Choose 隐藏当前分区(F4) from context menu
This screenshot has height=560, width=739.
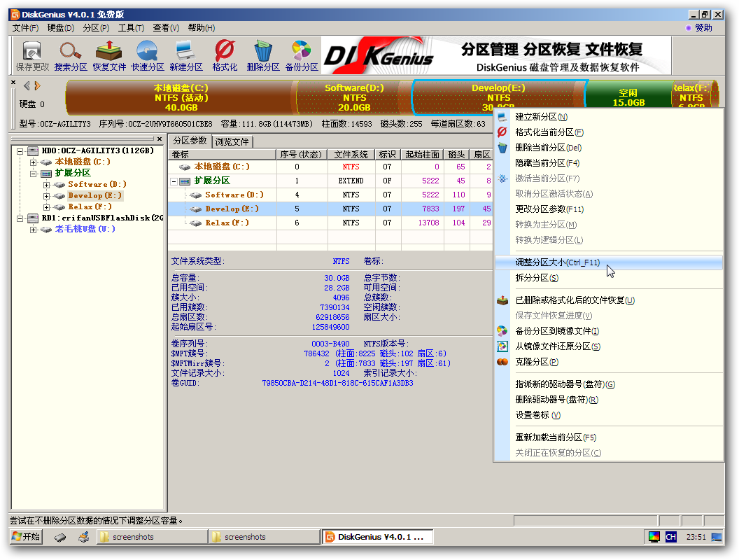click(x=608, y=163)
